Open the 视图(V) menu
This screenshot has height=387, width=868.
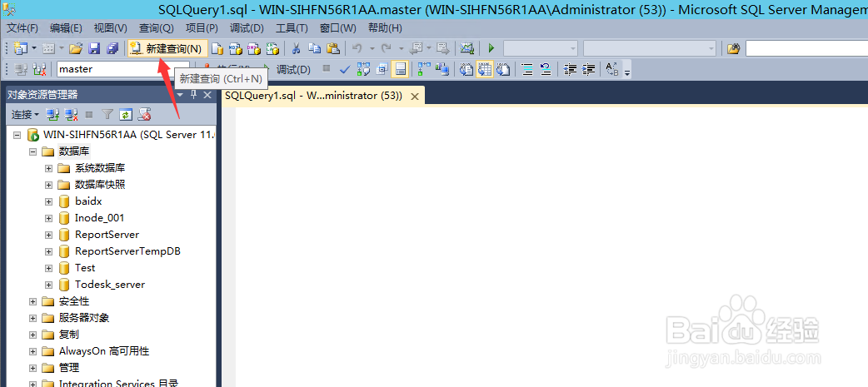(x=110, y=27)
